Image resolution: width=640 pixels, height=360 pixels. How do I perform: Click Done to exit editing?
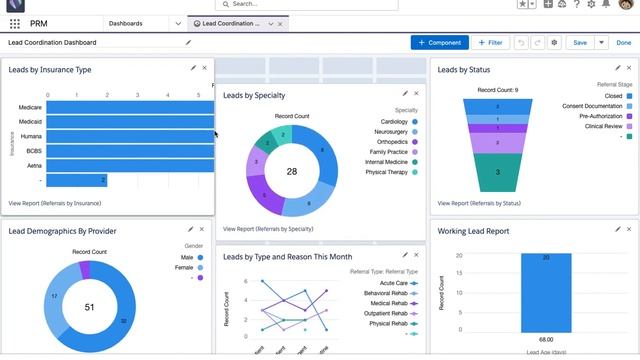pyautogui.click(x=624, y=42)
